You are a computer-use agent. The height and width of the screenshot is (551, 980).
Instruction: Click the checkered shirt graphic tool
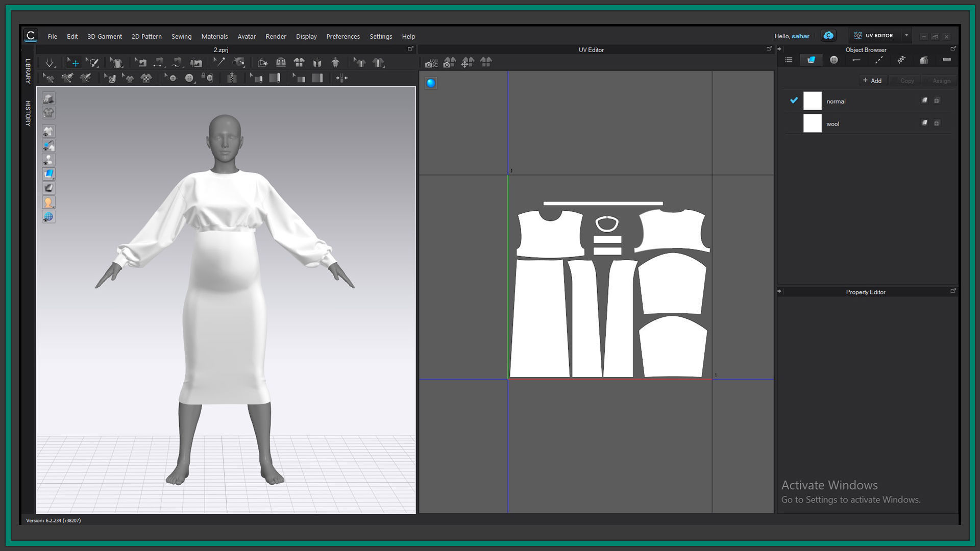click(146, 78)
